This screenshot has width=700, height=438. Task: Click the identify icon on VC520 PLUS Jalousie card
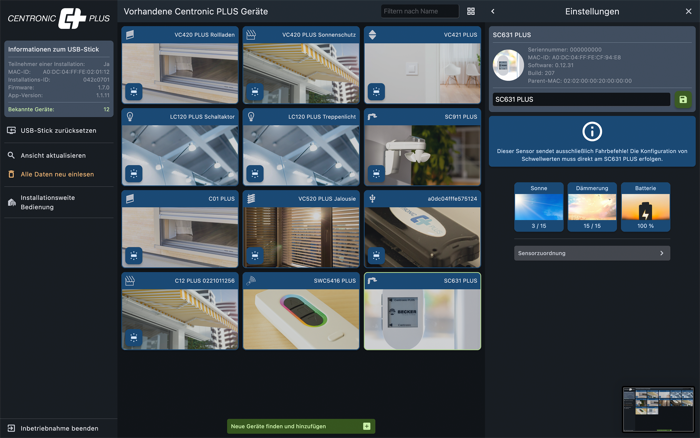click(255, 255)
